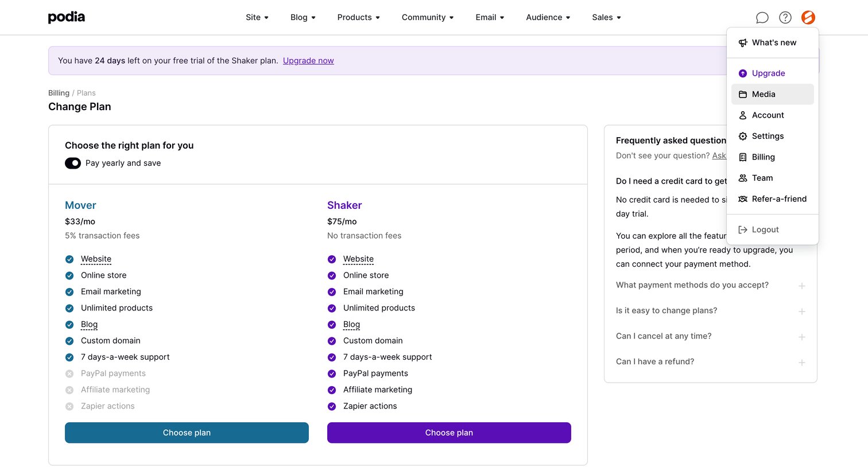Image resolution: width=868 pixels, height=467 pixels.
Task: Click the Blog feature link under Mover
Action: 89,325
